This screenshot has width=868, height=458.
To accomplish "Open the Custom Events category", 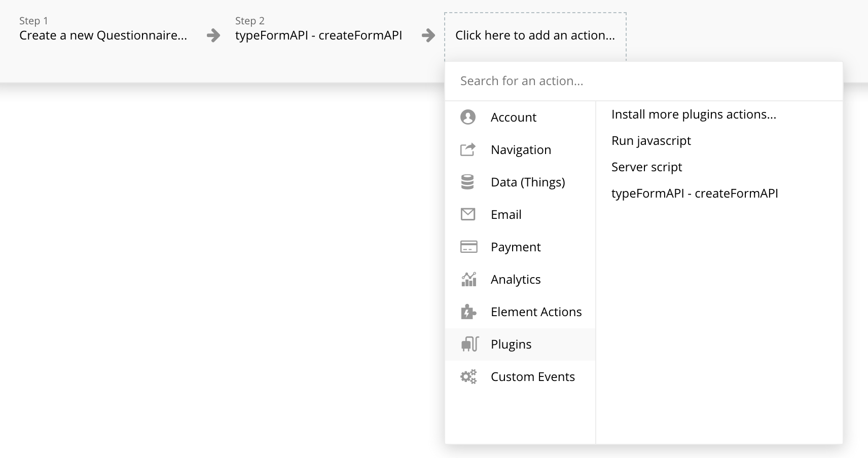I will pos(532,376).
